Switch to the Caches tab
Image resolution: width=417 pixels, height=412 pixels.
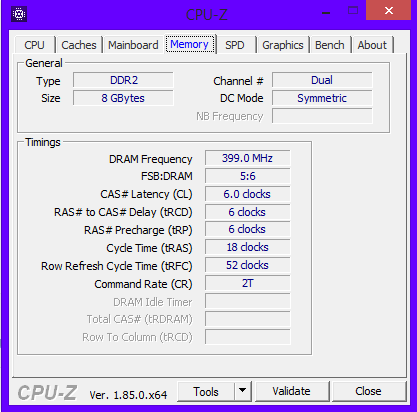pyautogui.click(x=79, y=45)
